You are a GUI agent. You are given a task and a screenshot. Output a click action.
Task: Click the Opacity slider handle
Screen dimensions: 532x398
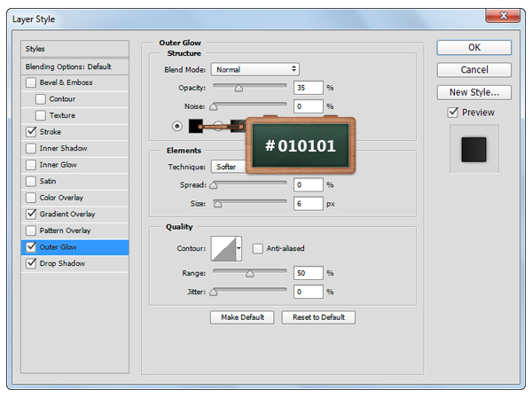239,89
